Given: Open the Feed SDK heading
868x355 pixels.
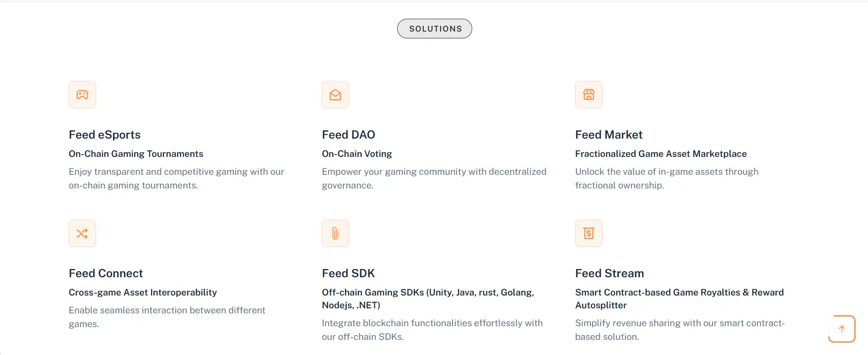Looking at the screenshot, I should tap(349, 273).
